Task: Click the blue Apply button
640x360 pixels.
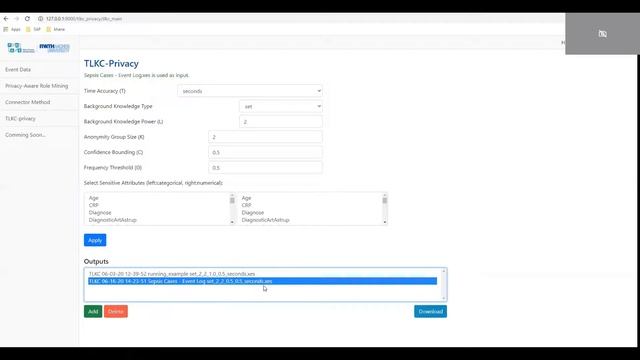Action: click(x=95, y=240)
